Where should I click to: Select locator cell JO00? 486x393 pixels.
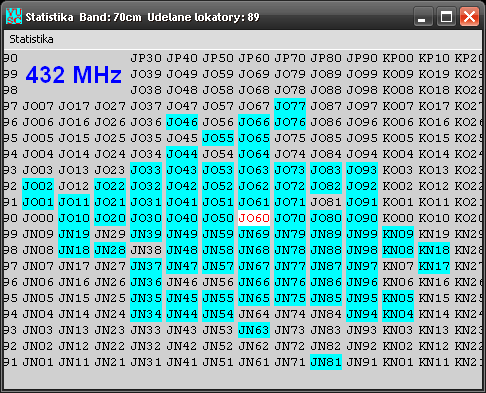pos(38,218)
